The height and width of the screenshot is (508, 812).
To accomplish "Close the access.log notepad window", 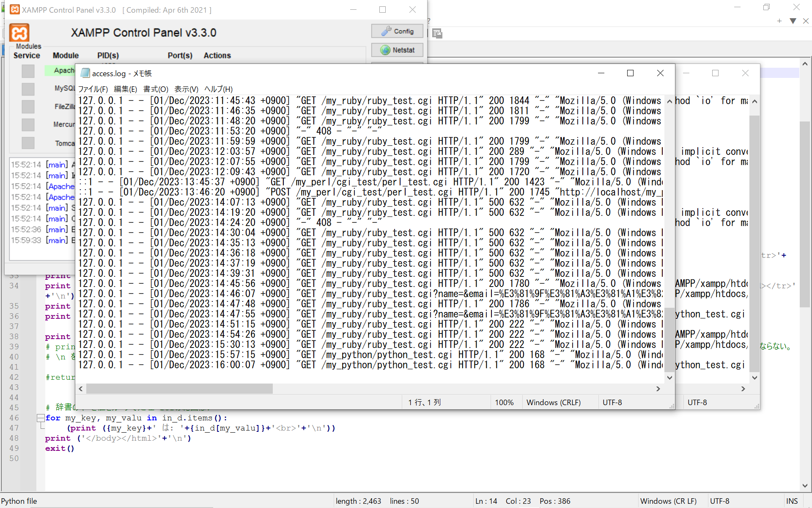I will click(x=660, y=73).
